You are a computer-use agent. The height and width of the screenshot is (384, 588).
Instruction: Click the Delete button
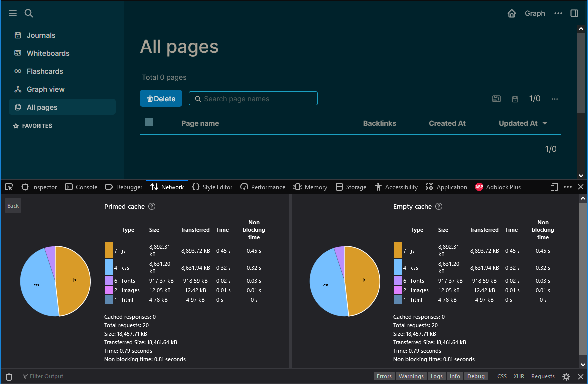pyautogui.click(x=161, y=98)
